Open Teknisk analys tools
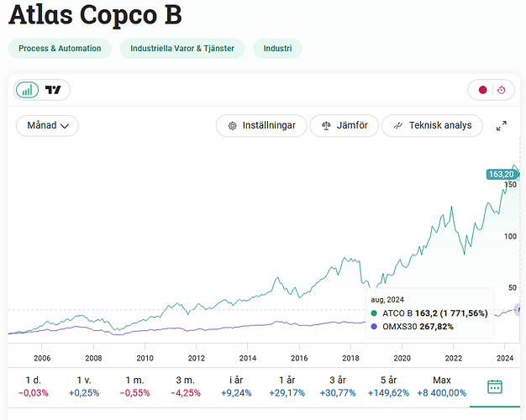 (432, 125)
